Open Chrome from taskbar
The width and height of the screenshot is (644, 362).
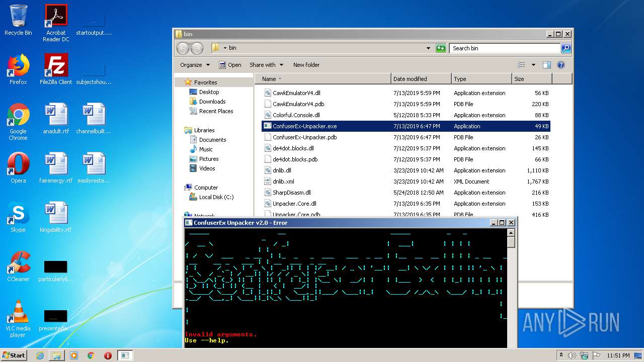[91, 355]
